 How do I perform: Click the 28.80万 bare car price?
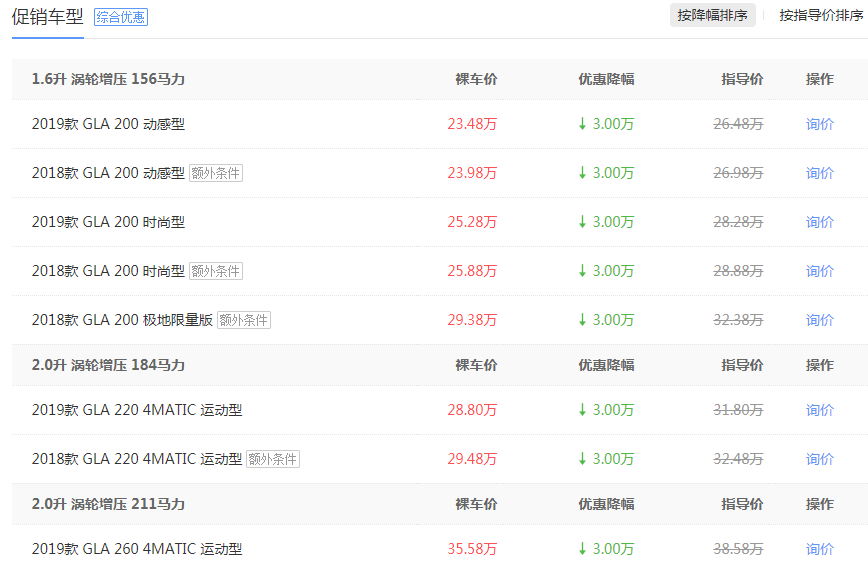tap(472, 410)
